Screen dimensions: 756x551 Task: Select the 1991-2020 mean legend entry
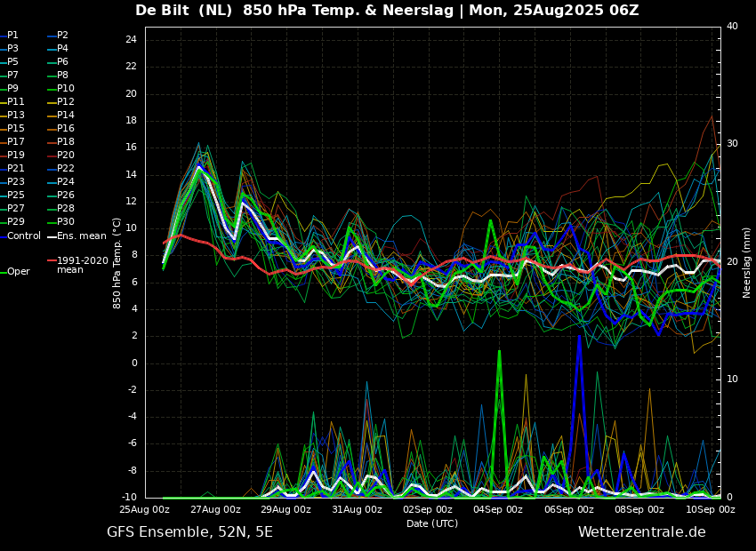click(x=82, y=266)
